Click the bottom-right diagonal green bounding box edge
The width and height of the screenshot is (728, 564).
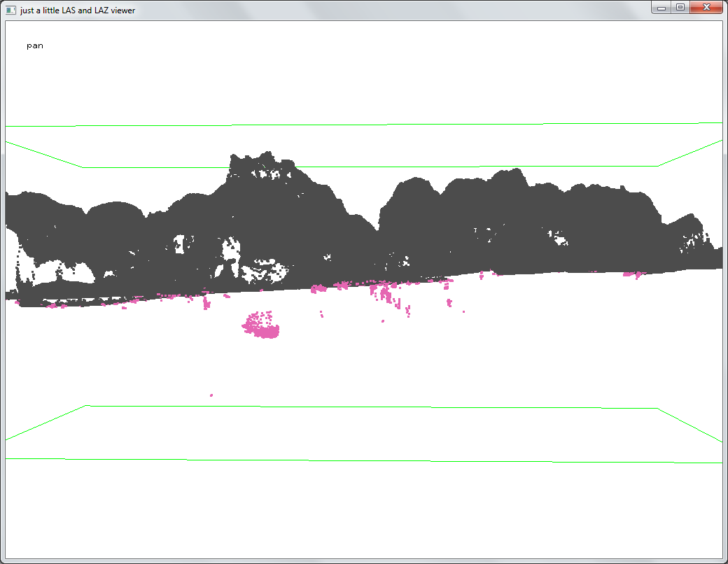coord(690,425)
